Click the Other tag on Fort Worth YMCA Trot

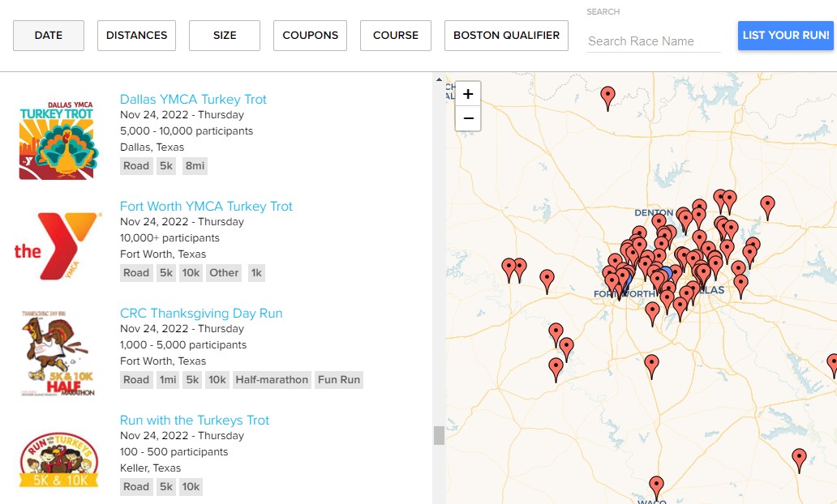click(x=224, y=273)
